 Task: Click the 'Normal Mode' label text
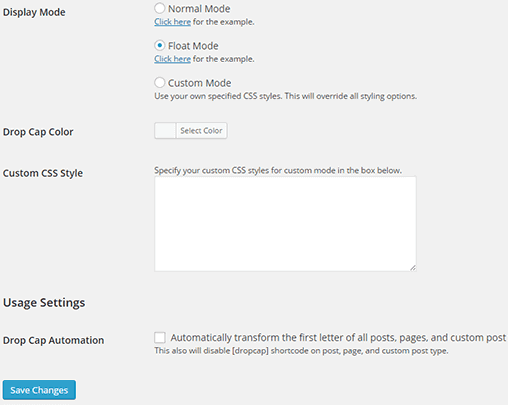[x=199, y=9]
